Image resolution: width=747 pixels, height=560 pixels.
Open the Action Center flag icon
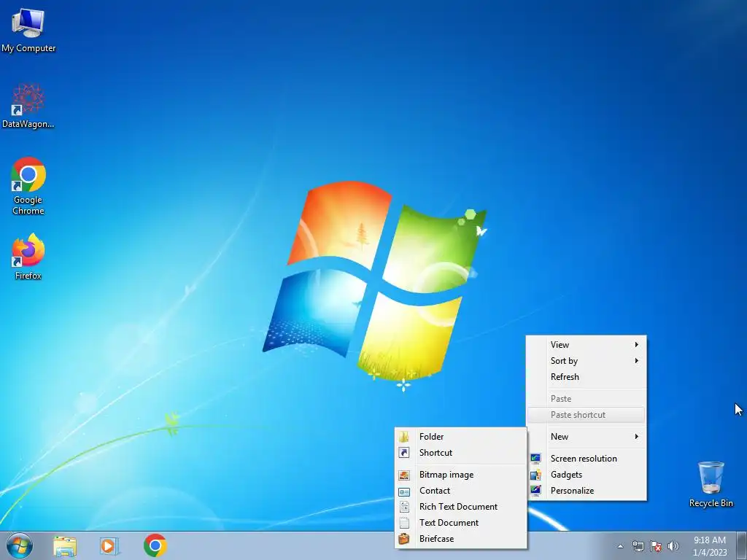pos(656,546)
